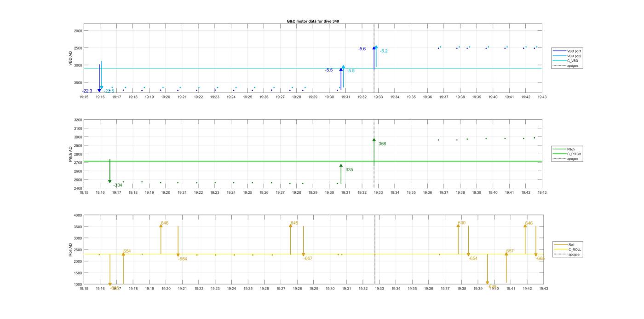This screenshot has width=644, height=319.
Task: Click the '-22.3' data label in VBD plot
Action: [87, 91]
